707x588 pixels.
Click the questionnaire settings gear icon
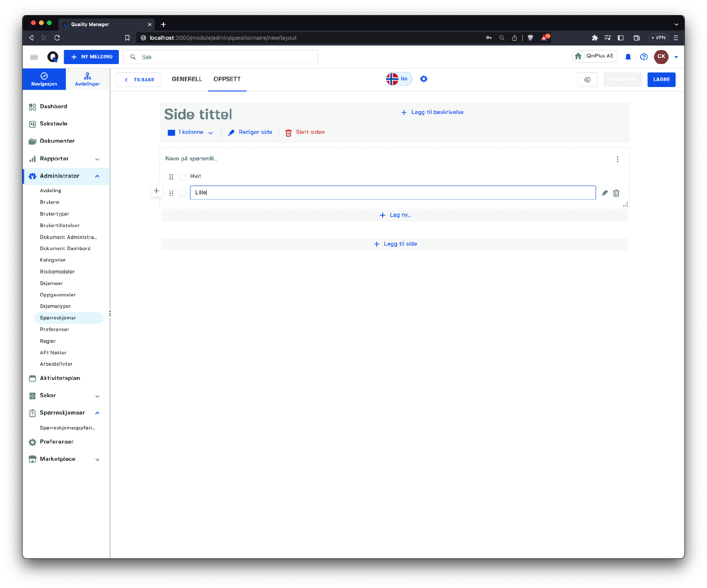tap(424, 79)
